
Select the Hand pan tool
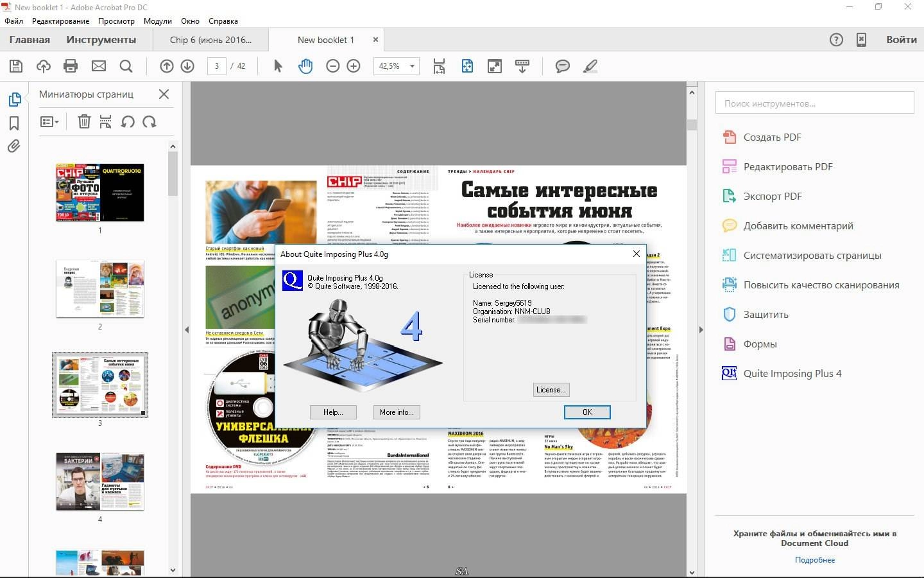[x=305, y=66]
